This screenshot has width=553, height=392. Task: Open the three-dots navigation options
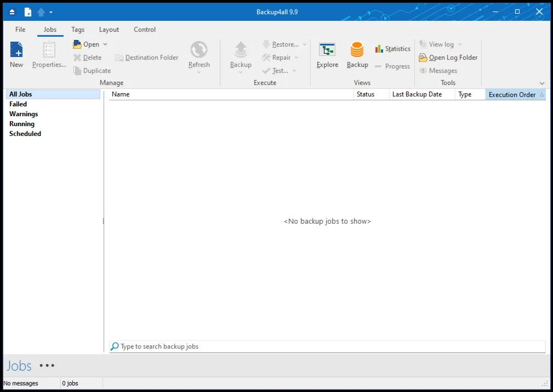47,366
